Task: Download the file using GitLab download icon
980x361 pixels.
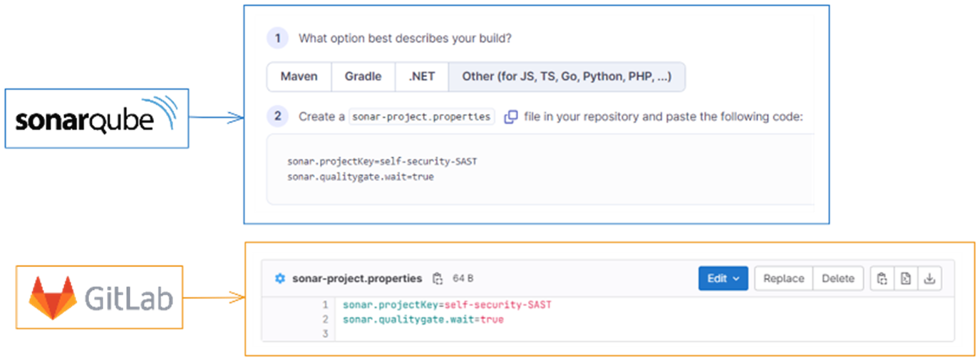Action: click(x=929, y=278)
